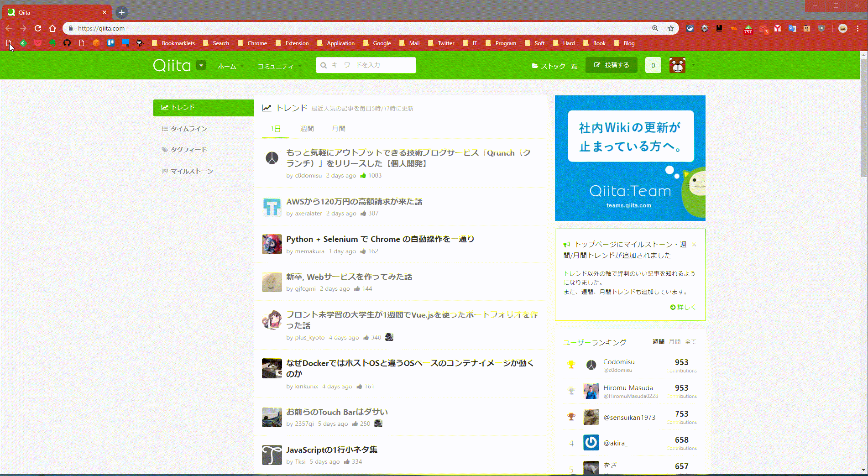This screenshot has width=868, height=476.
Task: Switch to the 週間 trend tab
Action: coord(307,129)
